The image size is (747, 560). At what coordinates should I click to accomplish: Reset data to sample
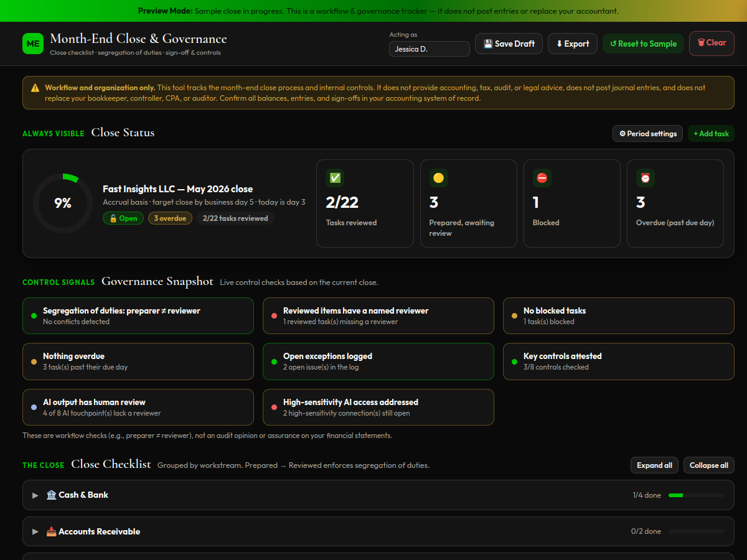(643, 44)
